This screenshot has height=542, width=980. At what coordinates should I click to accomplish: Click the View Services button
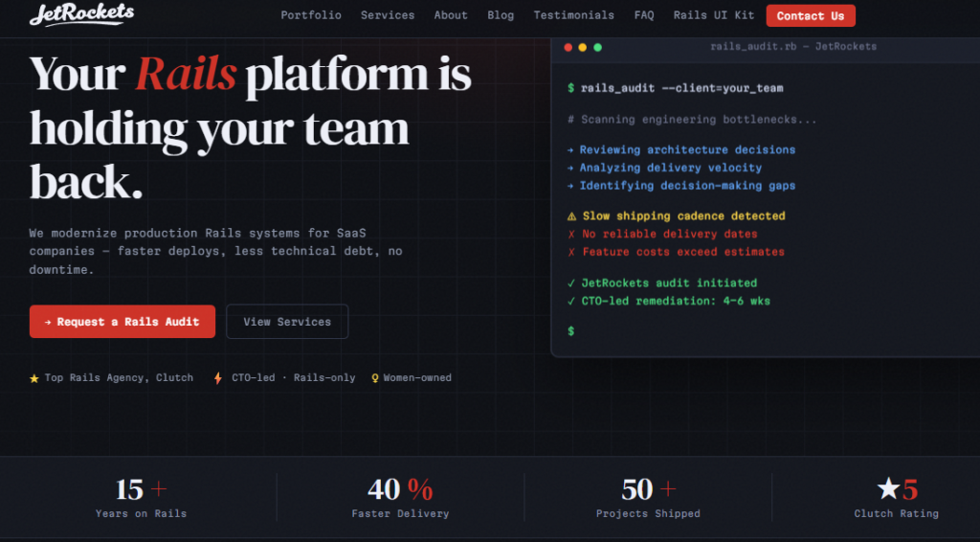287,322
